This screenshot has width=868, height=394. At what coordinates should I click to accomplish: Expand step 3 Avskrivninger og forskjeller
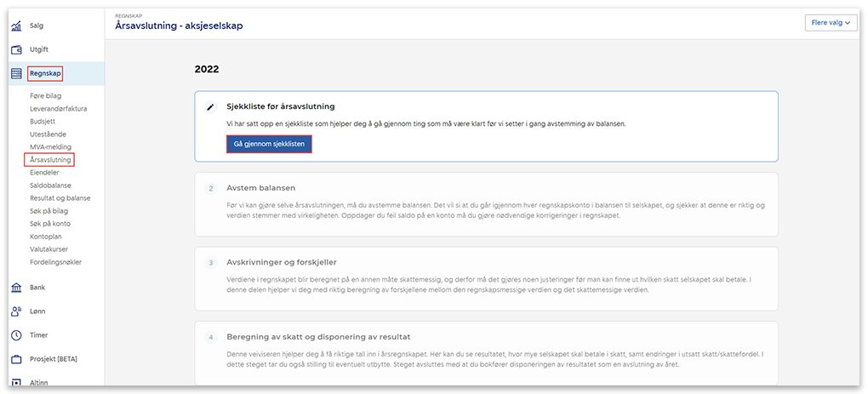(282, 262)
